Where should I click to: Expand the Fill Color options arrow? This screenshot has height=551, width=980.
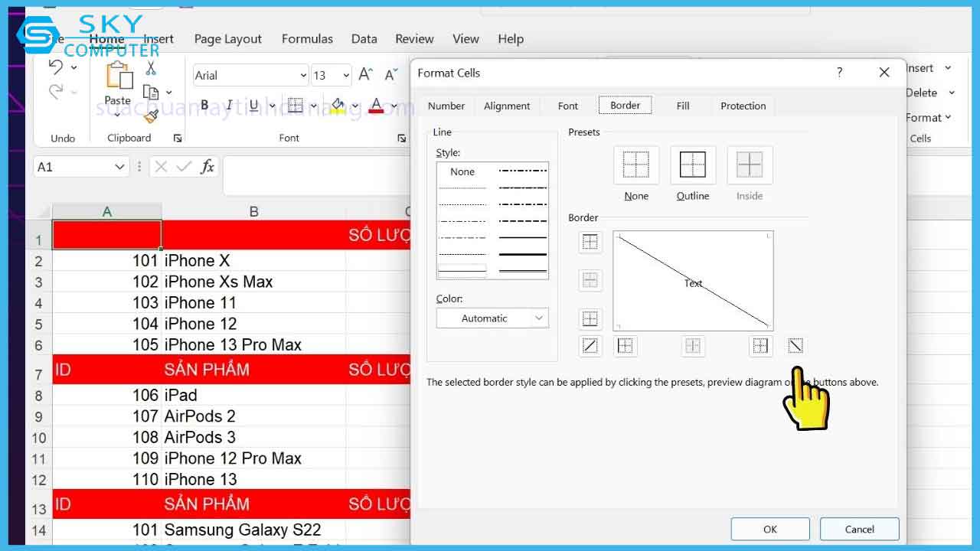[x=355, y=106]
